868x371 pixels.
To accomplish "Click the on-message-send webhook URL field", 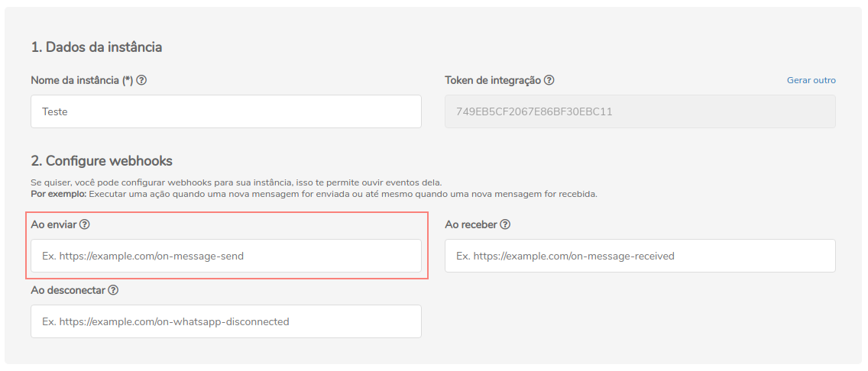I will (x=226, y=256).
